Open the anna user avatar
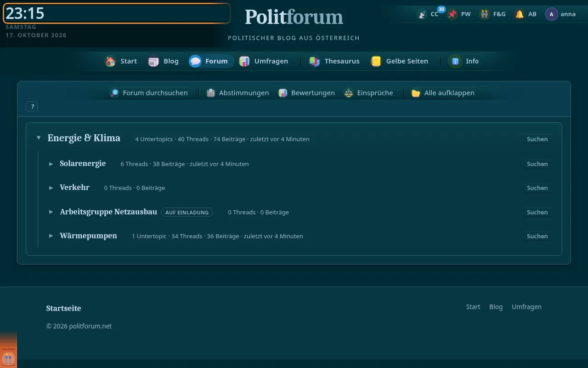 (x=551, y=14)
